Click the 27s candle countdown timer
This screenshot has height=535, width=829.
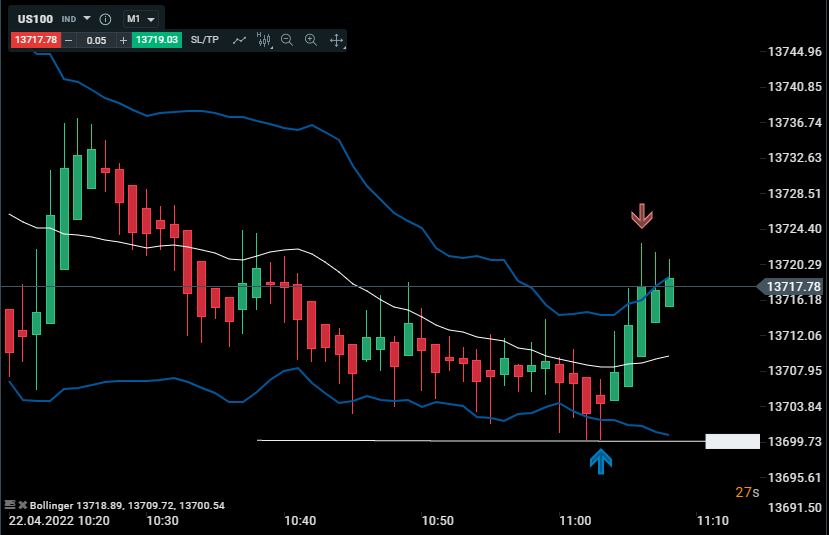coord(747,492)
